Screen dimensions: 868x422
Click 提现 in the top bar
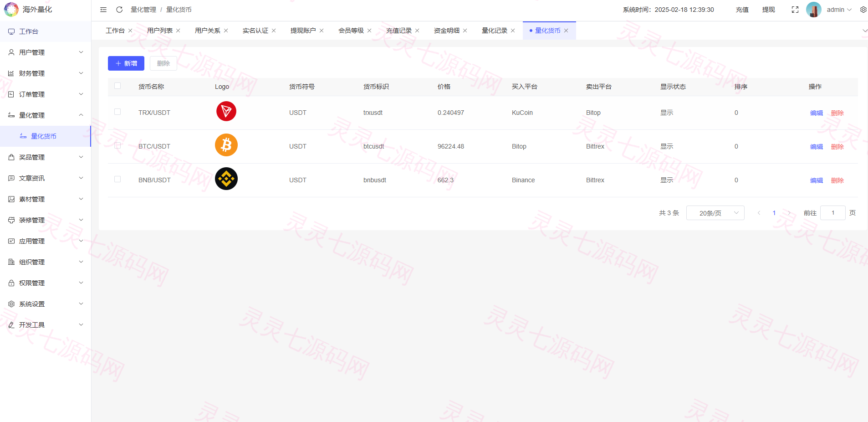[769, 10]
